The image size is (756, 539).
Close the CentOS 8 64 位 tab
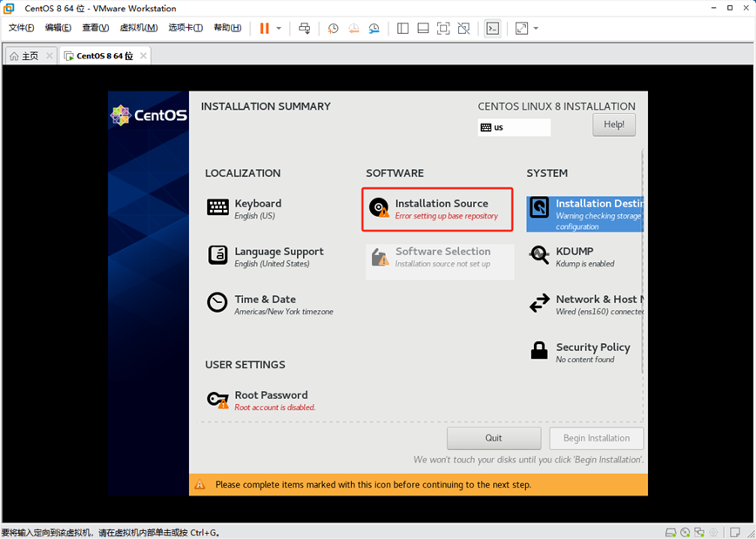tap(143, 56)
